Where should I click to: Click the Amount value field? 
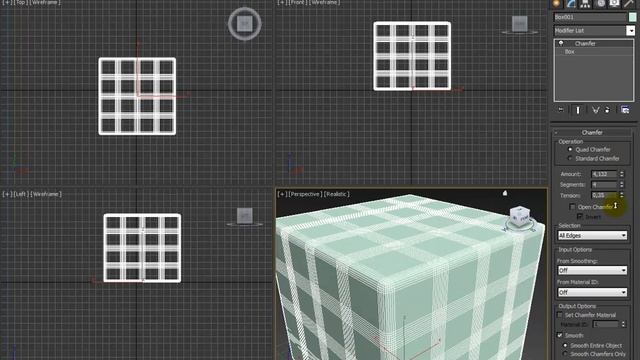(604, 174)
